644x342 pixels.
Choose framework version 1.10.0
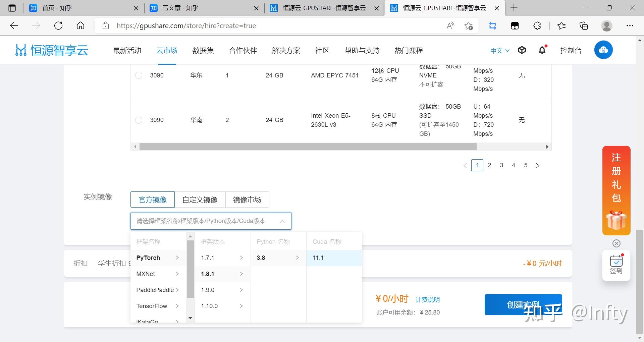pyautogui.click(x=222, y=306)
